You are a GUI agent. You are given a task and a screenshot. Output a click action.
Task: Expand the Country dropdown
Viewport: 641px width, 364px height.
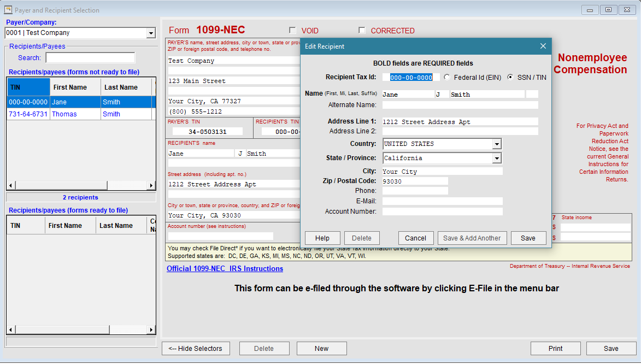tap(497, 144)
